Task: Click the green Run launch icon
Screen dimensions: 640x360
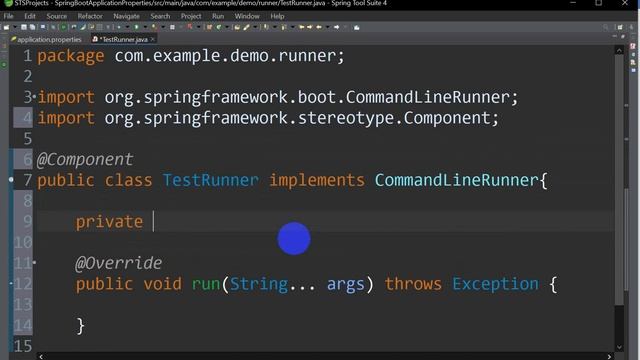Action: [x=136, y=27]
